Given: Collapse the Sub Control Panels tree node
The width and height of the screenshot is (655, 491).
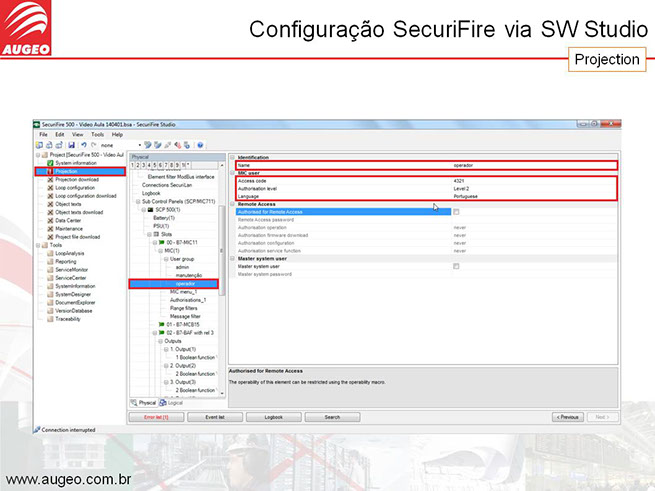Looking at the screenshot, I should click(x=138, y=201).
